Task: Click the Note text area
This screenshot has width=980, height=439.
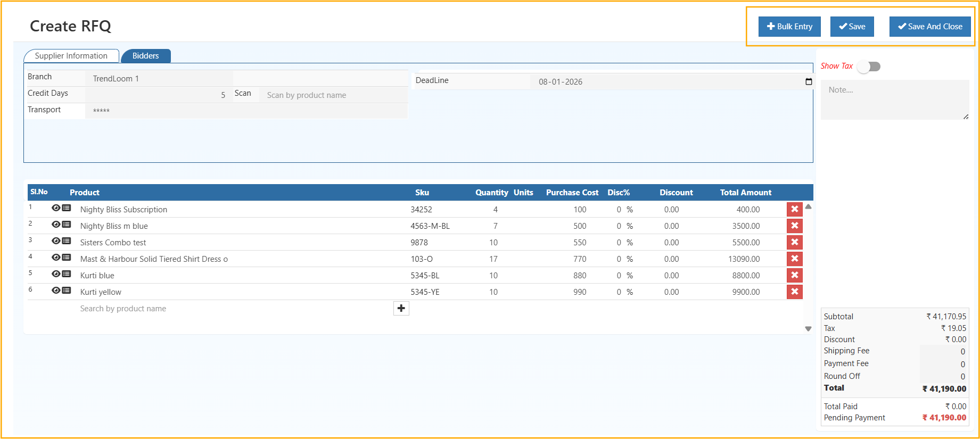Action: coord(895,100)
